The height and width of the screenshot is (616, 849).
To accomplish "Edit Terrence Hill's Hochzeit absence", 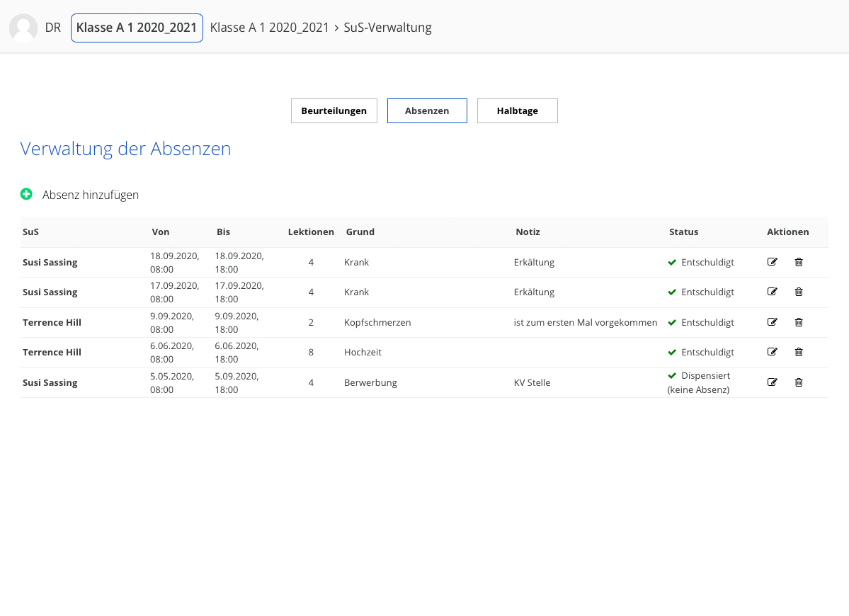I will [x=773, y=352].
